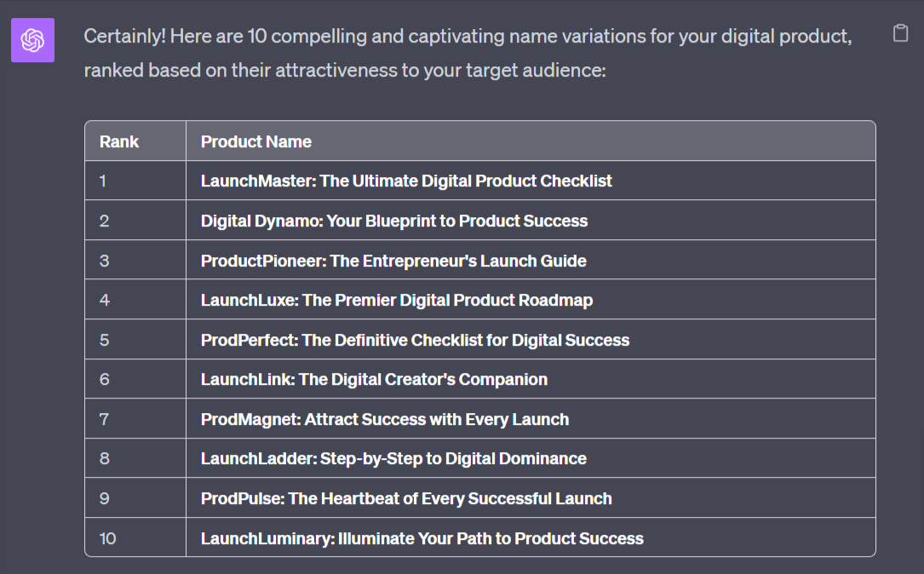Click the LaunchLink Digital Creator's Companion cell
This screenshot has height=574, width=924.
click(x=374, y=379)
